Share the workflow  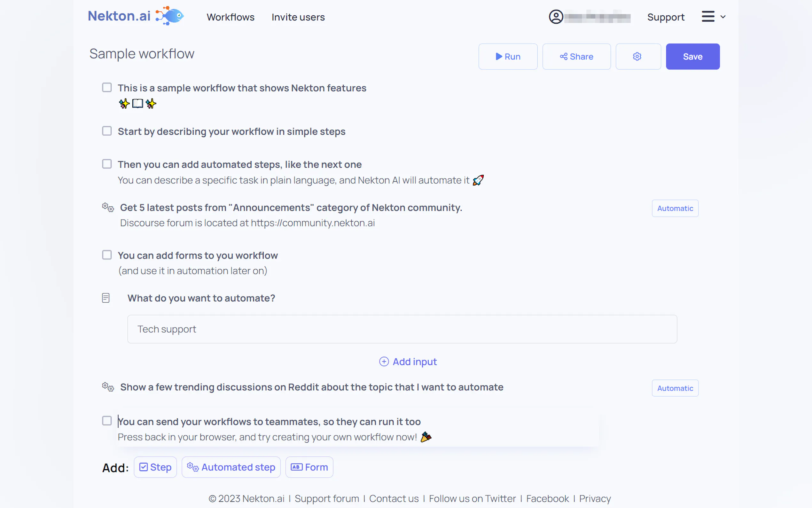(576, 56)
